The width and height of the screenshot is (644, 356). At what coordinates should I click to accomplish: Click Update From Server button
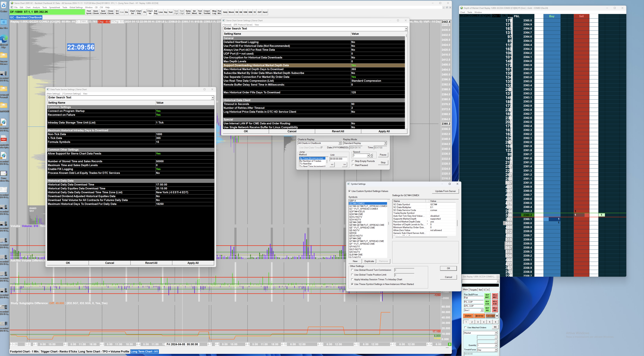click(x=445, y=191)
